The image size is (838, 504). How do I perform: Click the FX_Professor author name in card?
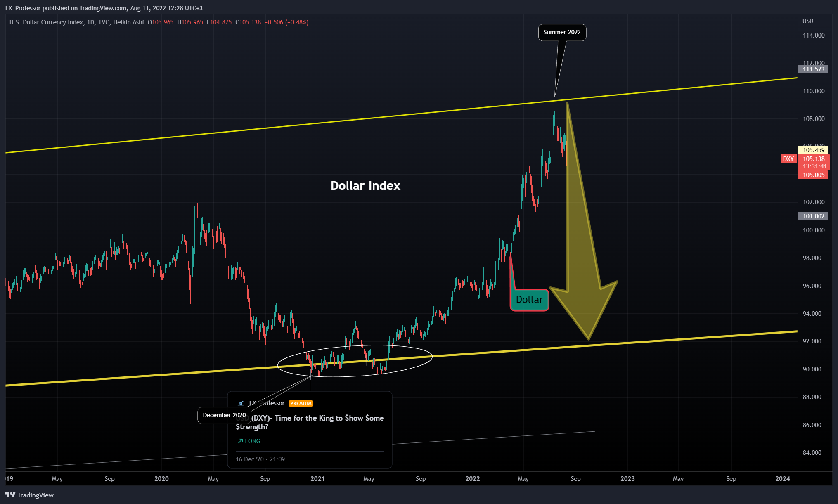(267, 403)
